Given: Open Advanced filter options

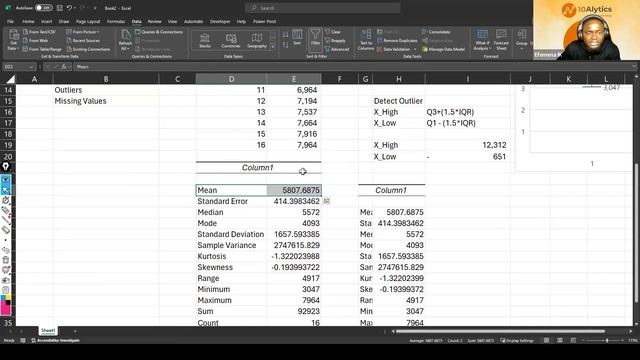Looking at the screenshot, I should (x=337, y=49).
